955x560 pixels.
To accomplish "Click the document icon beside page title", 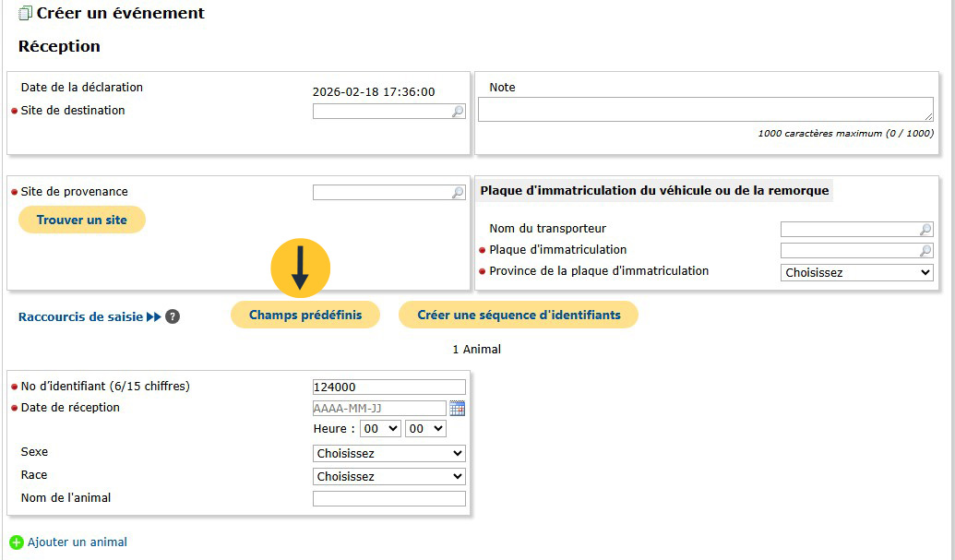I will (x=25, y=14).
